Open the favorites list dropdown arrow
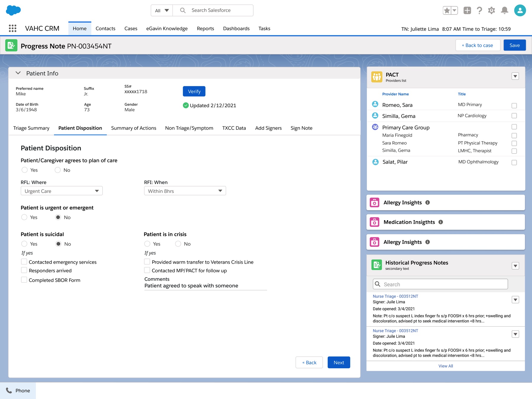This screenshot has width=532, height=399. [455, 11]
